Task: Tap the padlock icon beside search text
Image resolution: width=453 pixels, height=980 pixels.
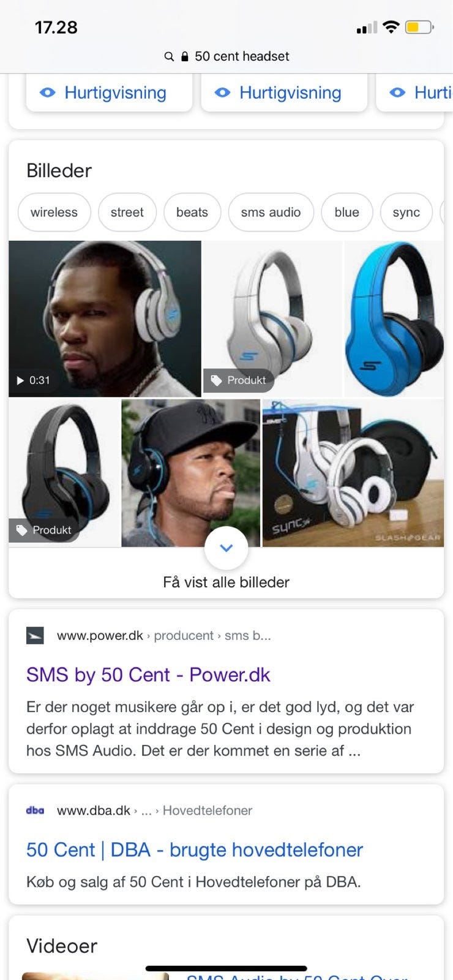Action: (x=185, y=56)
